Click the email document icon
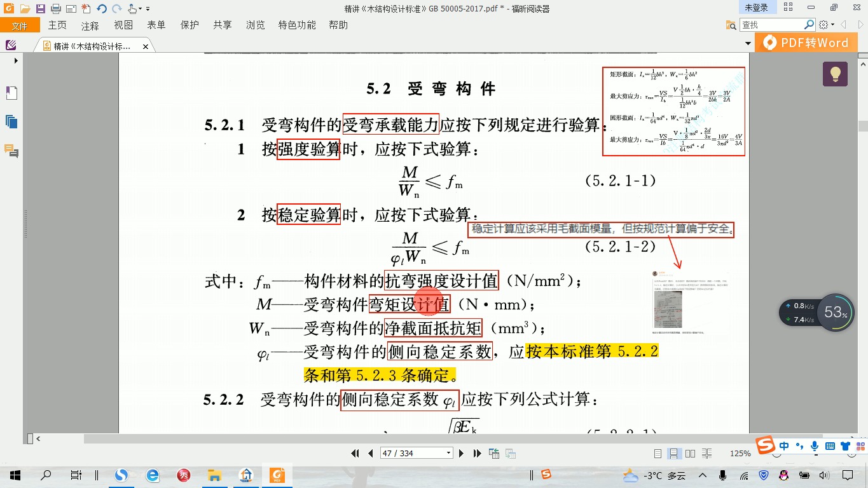Screen dimensions: 868x488 point(71,7)
